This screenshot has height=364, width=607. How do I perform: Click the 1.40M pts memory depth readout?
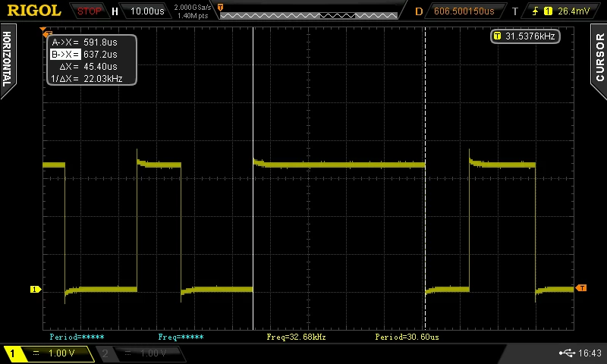point(193,16)
